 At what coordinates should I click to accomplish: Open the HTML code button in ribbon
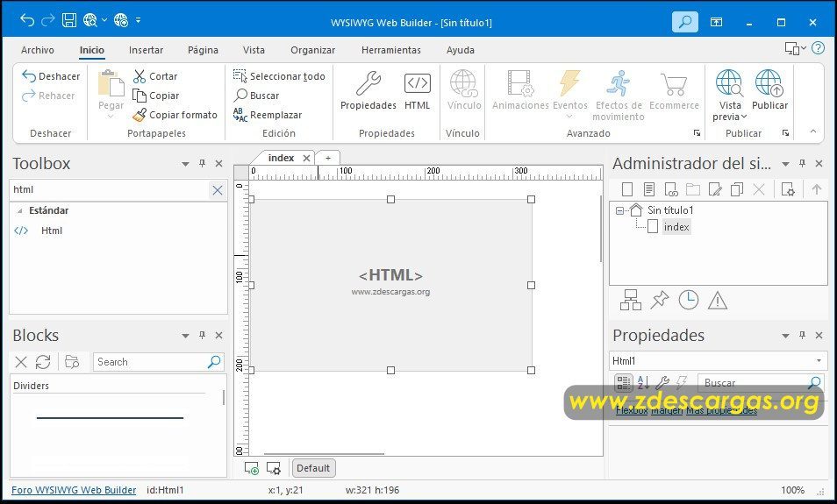click(417, 90)
